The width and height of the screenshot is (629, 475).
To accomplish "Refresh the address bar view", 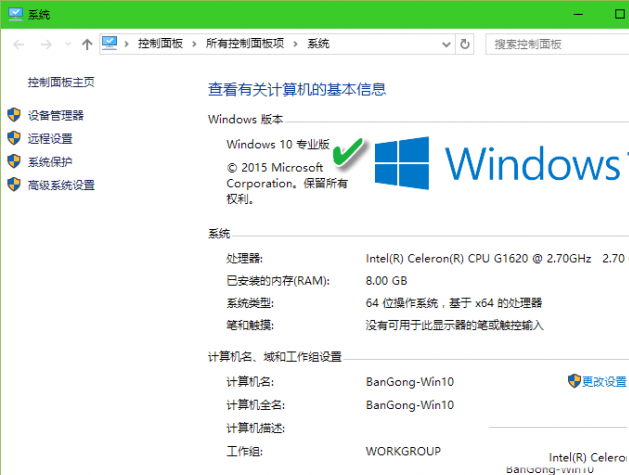I will pyautogui.click(x=465, y=44).
